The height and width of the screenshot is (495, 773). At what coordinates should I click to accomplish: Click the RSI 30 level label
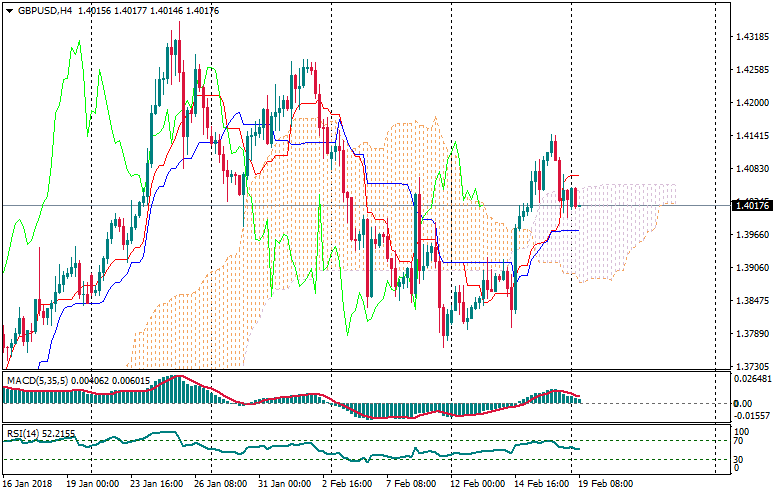[x=741, y=459]
